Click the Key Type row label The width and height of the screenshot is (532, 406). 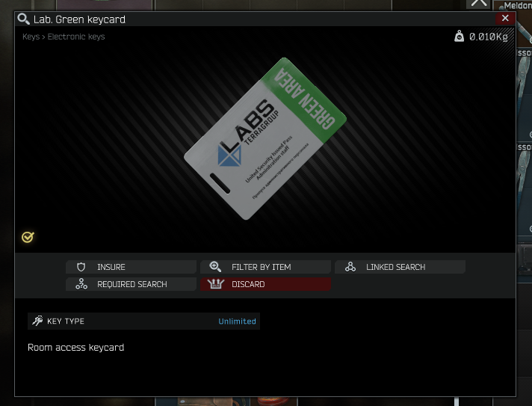pos(66,321)
